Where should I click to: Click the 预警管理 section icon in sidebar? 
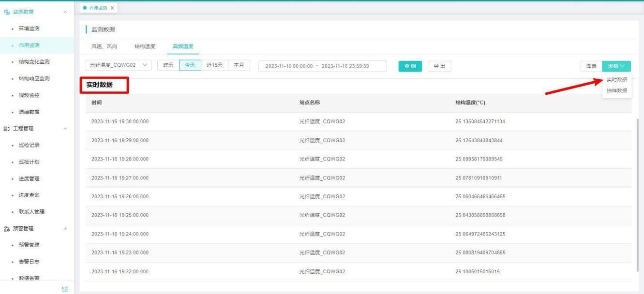tap(7, 229)
